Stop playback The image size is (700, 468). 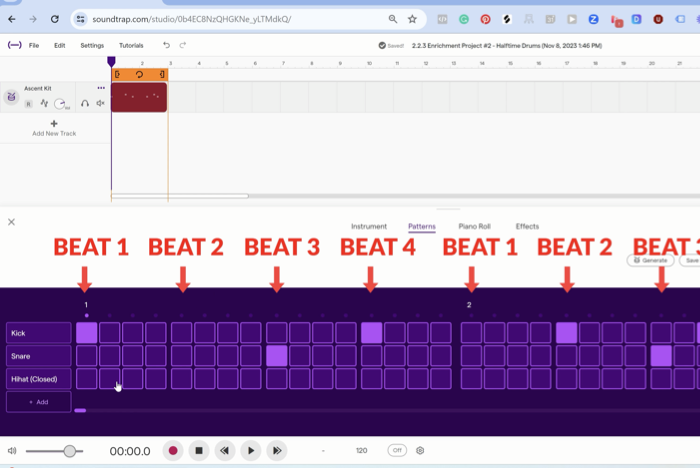coord(199,451)
